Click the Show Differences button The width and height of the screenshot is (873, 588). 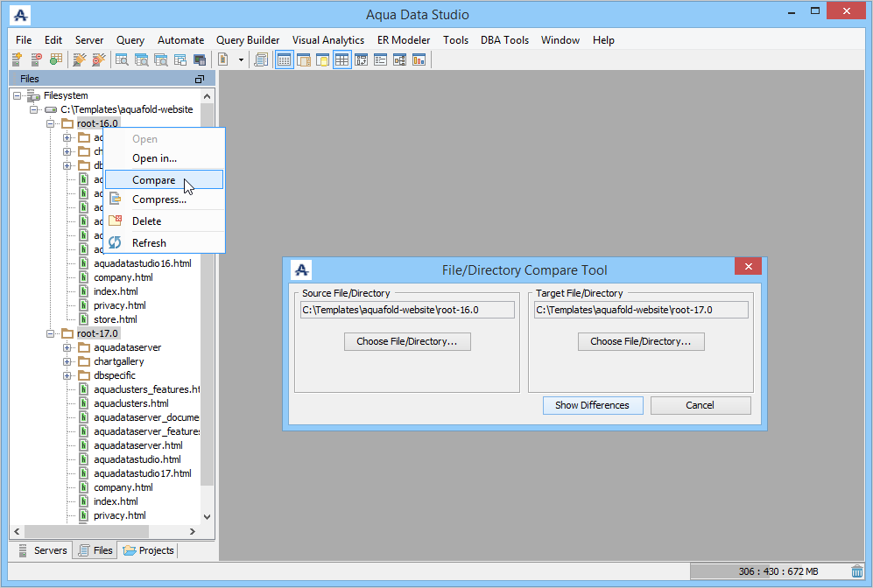[x=593, y=405]
